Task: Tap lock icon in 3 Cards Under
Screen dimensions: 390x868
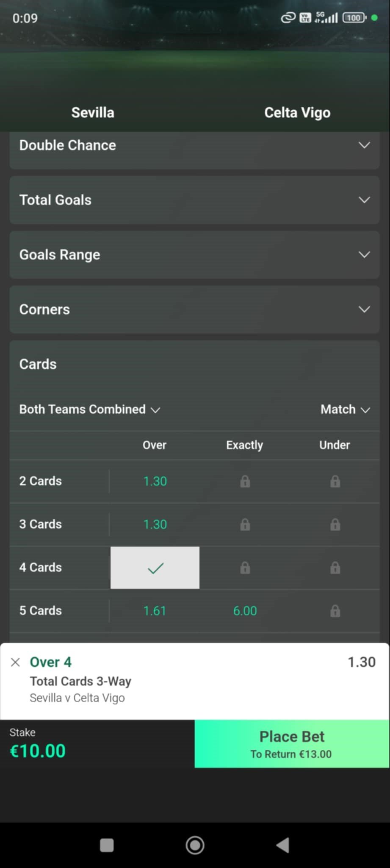Action: click(x=335, y=525)
